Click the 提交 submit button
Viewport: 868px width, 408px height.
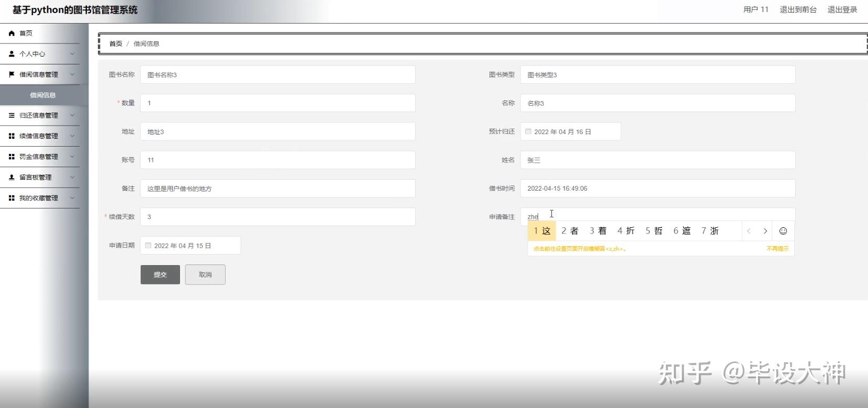tap(160, 274)
